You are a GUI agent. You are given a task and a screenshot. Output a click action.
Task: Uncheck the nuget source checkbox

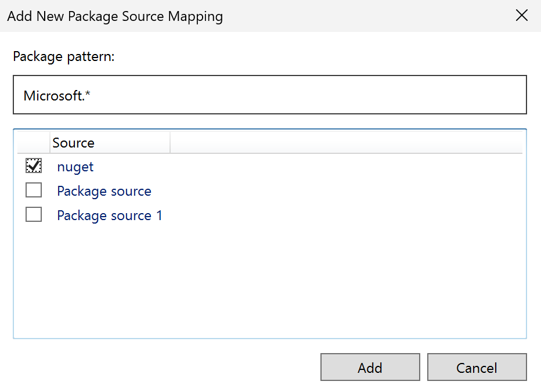point(34,167)
